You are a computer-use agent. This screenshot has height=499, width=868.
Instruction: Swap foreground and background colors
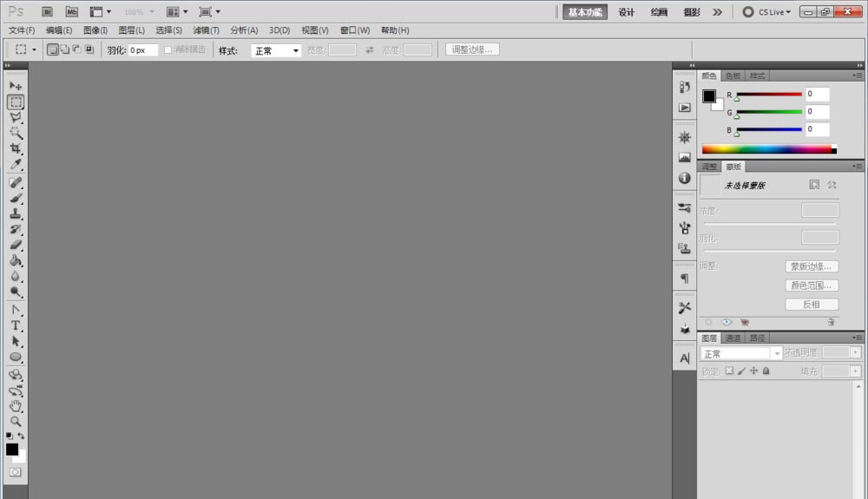click(x=21, y=436)
